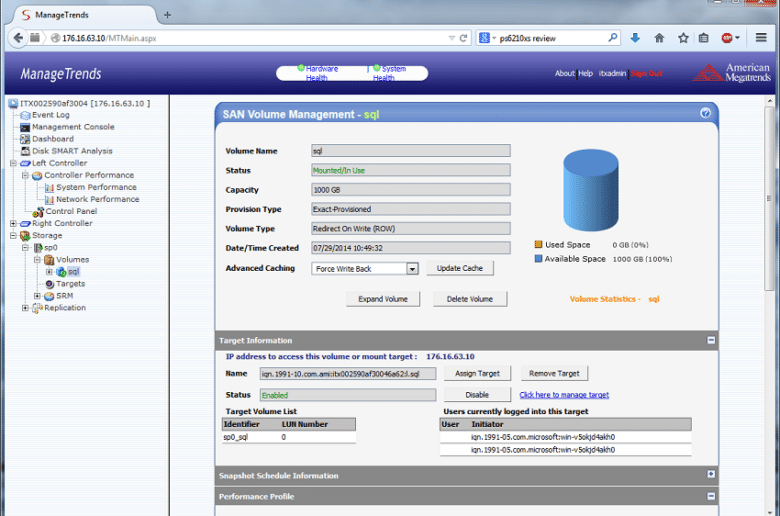
Task: Expand the sql volume tree node
Action: 49,272
